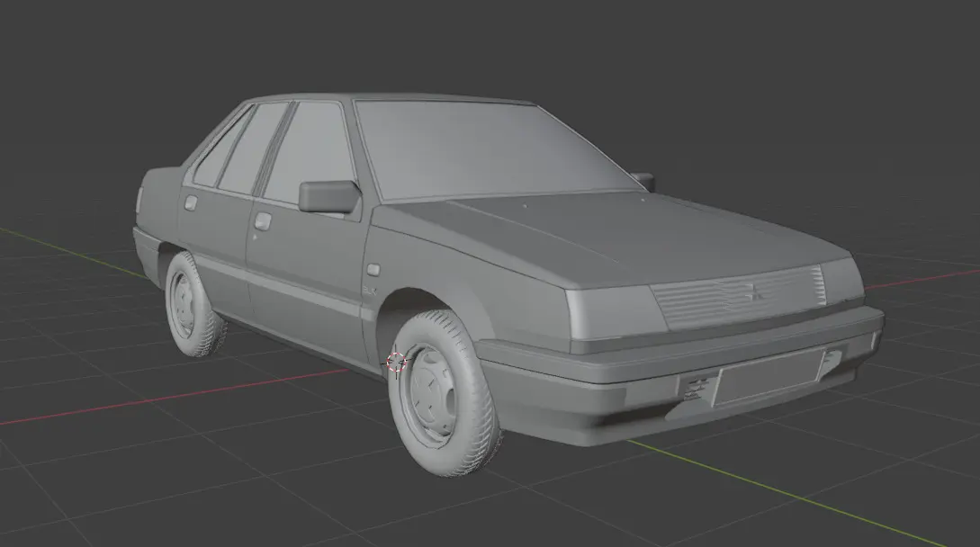Viewport: 980px width, 547px height.
Task: Select the car's front wheel hubcap
Action: [x=430, y=396]
